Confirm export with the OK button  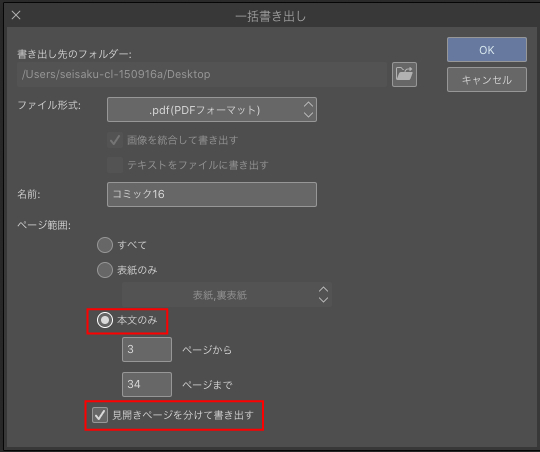[x=487, y=50]
